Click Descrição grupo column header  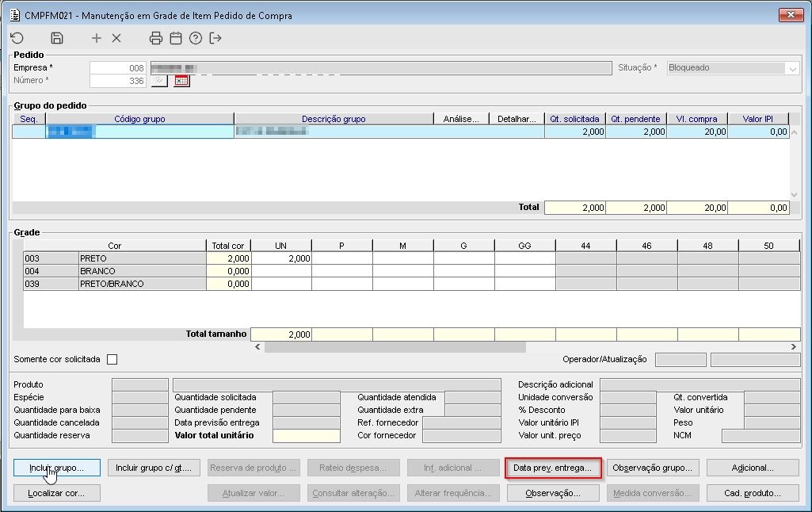(334, 119)
